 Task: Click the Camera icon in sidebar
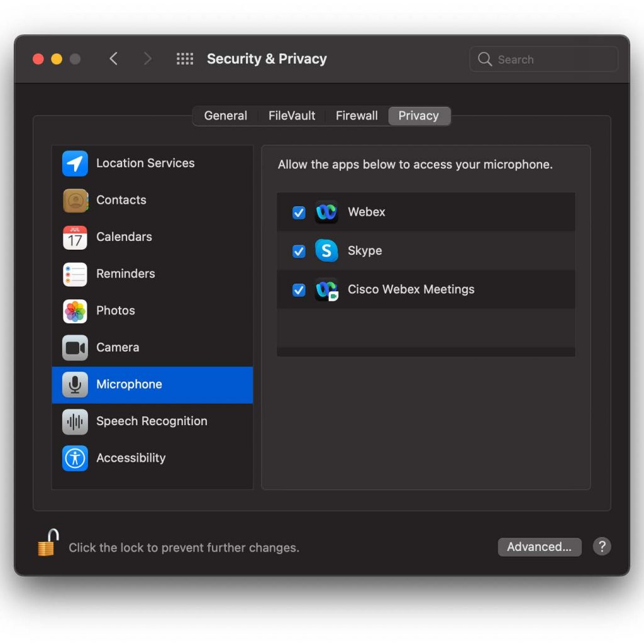coord(75,348)
